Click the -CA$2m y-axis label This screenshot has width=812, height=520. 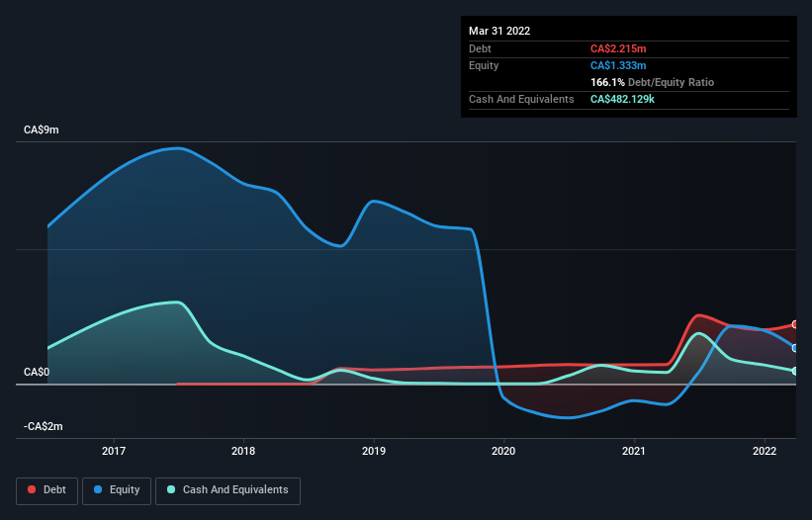pyautogui.click(x=44, y=426)
